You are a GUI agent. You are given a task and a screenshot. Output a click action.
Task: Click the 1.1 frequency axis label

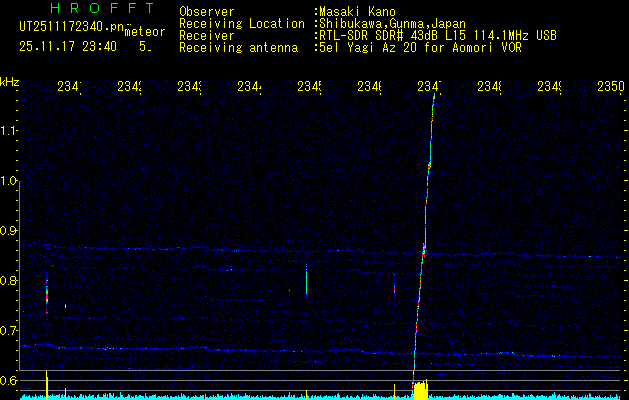(9, 131)
